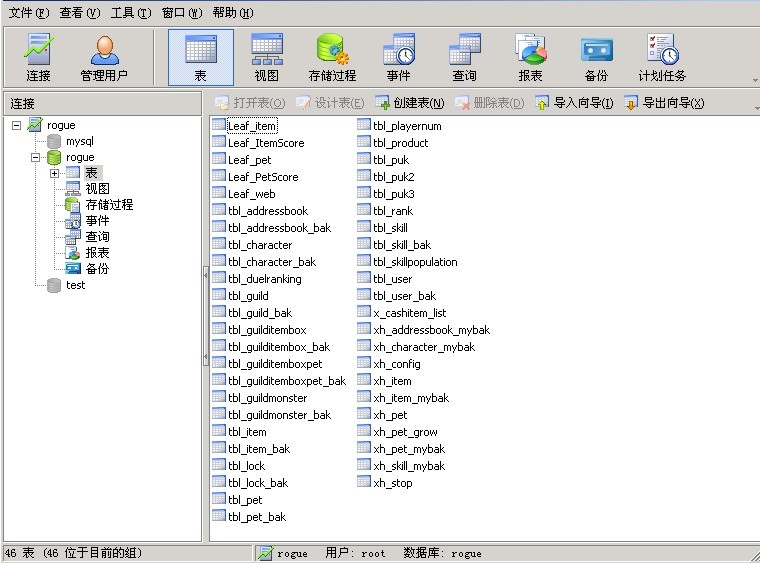
Task: Click the 计划任务 (Schedule) toolbar icon
Action: tap(662, 58)
